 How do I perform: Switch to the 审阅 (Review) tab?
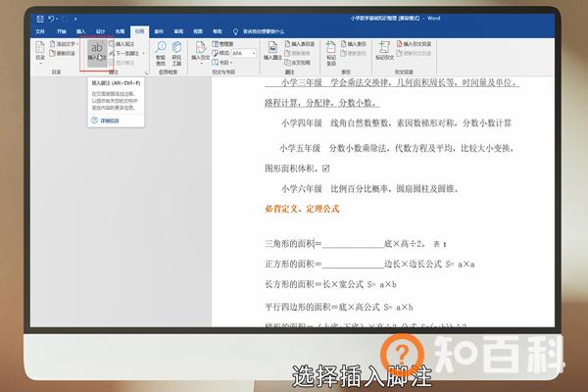[x=178, y=31]
